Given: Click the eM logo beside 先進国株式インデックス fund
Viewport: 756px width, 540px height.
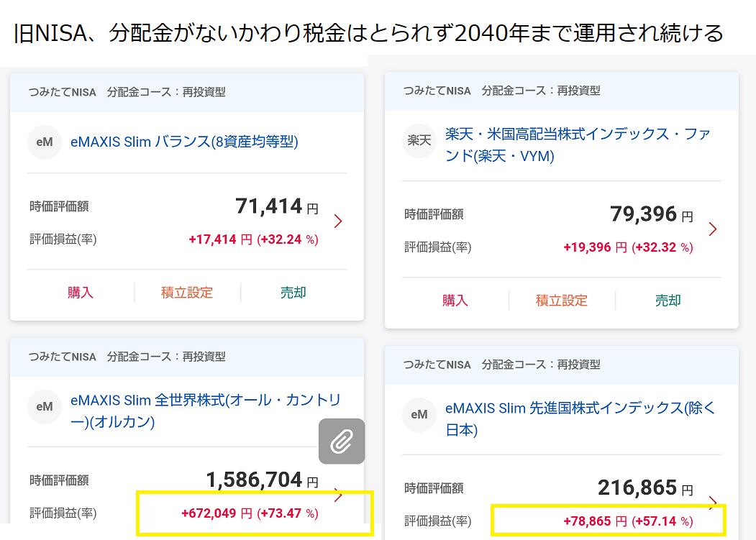Looking at the screenshot, I should coord(419,415).
